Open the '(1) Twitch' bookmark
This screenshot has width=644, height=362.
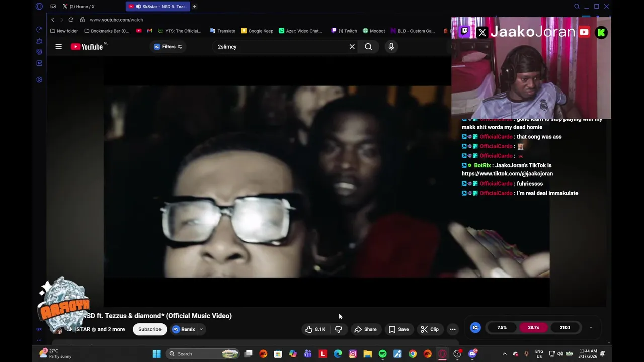tap(344, 31)
